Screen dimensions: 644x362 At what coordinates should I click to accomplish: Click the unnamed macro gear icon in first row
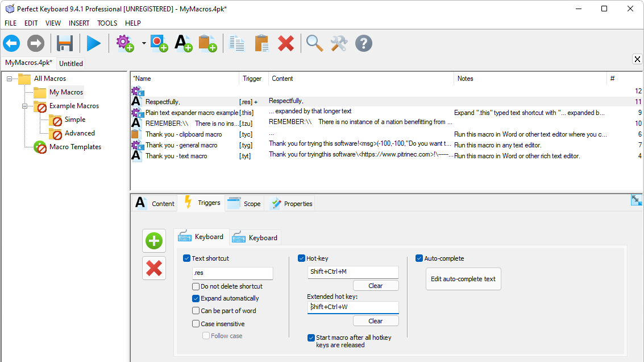pyautogui.click(x=137, y=91)
